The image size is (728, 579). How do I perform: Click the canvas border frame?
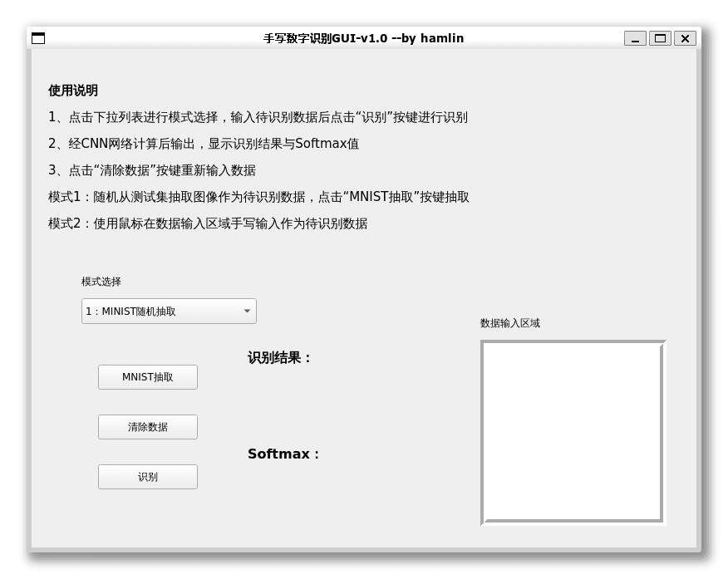pyautogui.click(x=572, y=340)
